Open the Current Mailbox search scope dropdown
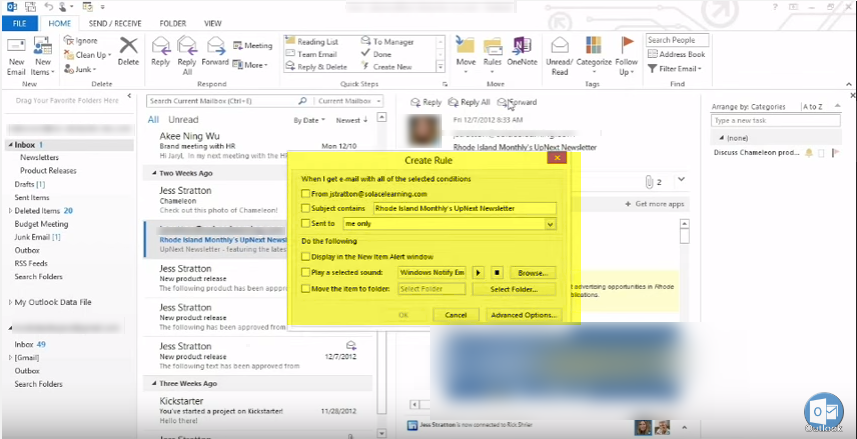 pyautogui.click(x=348, y=101)
